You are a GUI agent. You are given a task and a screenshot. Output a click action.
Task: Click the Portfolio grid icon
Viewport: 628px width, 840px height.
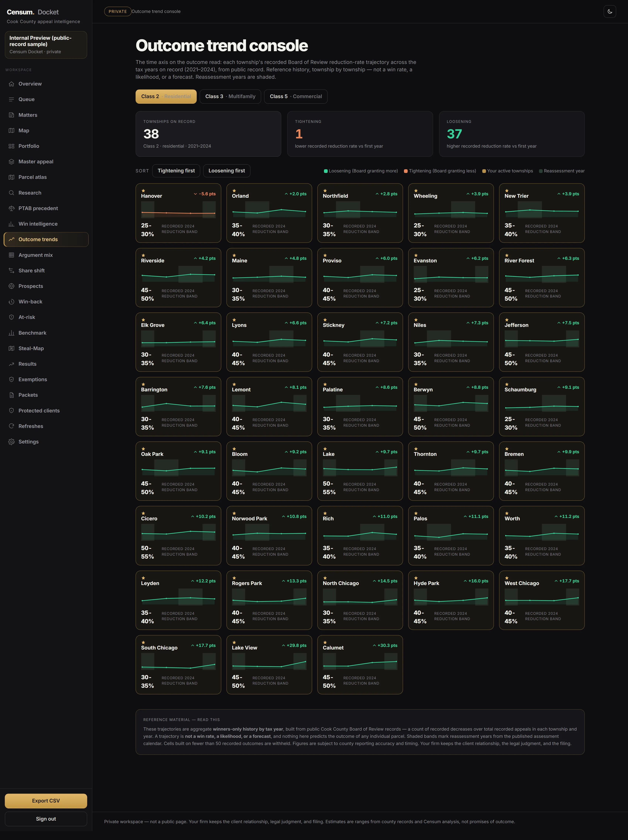(x=11, y=146)
